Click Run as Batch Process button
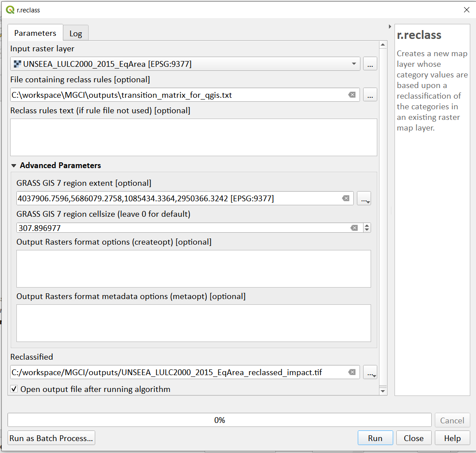Viewport: 476px width, 453px height. coord(51,438)
